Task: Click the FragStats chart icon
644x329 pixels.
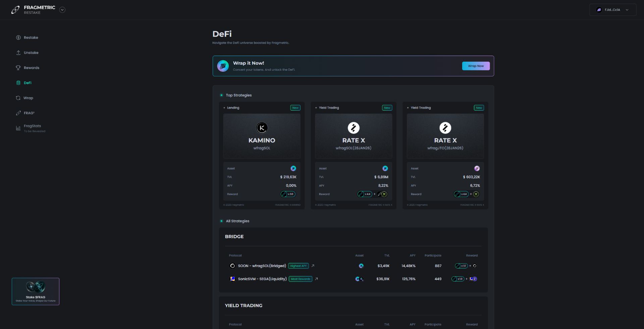Action: tap(18, 128)
